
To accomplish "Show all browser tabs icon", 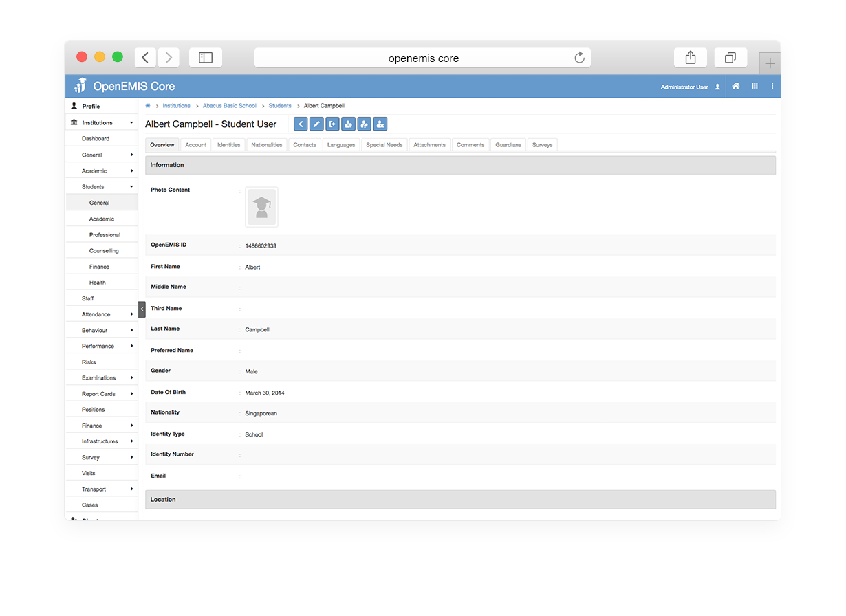I will pos(730,58).
